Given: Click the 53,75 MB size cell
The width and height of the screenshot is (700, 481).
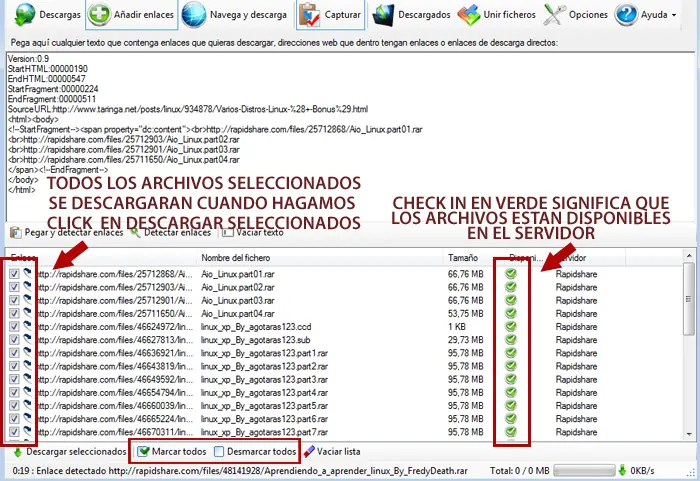Looking at the screenshot, I should tap(465, 314).
